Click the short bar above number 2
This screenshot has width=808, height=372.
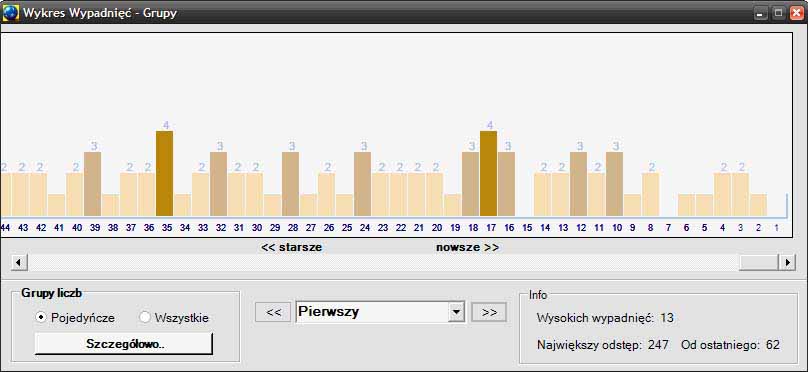pos(759,205)
